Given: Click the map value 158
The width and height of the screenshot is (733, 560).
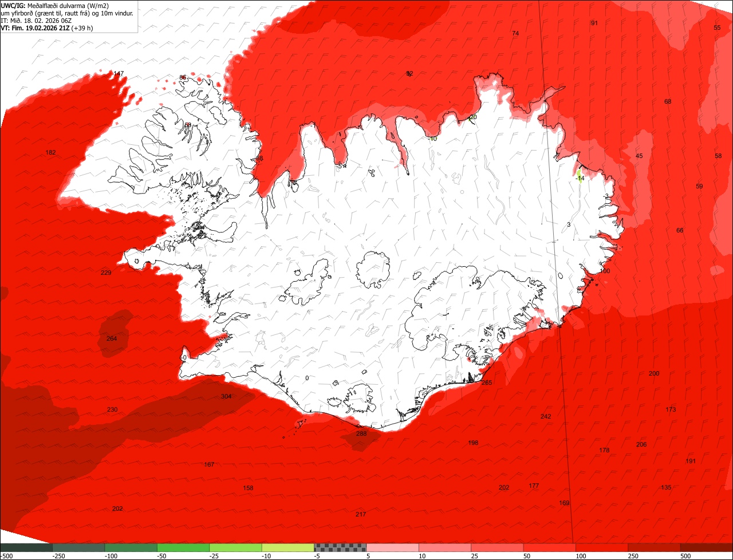Looking at the screenshot, I should pos(248,488).
